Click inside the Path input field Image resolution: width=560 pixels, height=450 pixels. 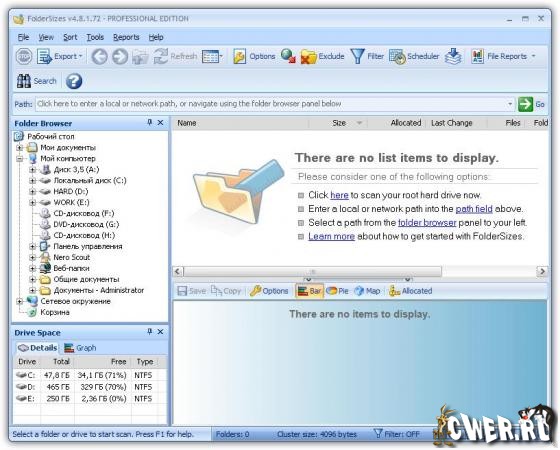click(271, 104)
